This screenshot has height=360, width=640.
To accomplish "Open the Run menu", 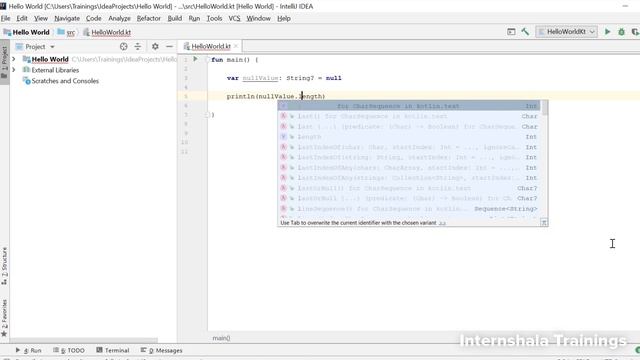I will pos(194,18).
